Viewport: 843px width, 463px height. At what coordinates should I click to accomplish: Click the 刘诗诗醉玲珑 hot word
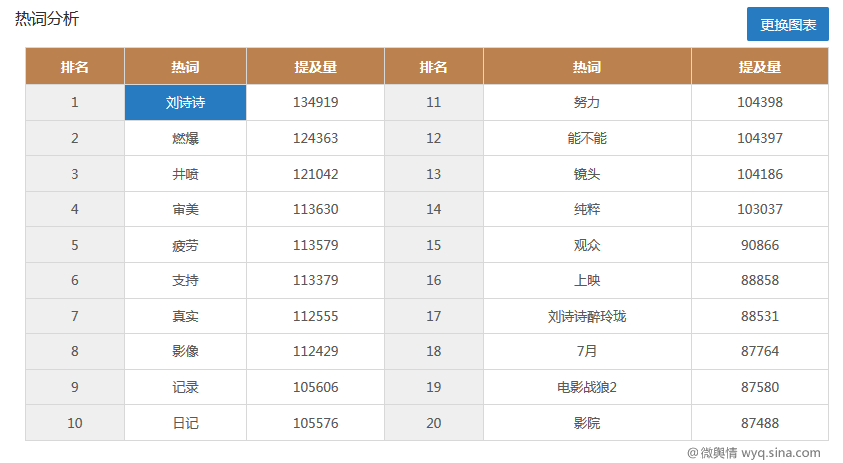(x=587, y=316)
